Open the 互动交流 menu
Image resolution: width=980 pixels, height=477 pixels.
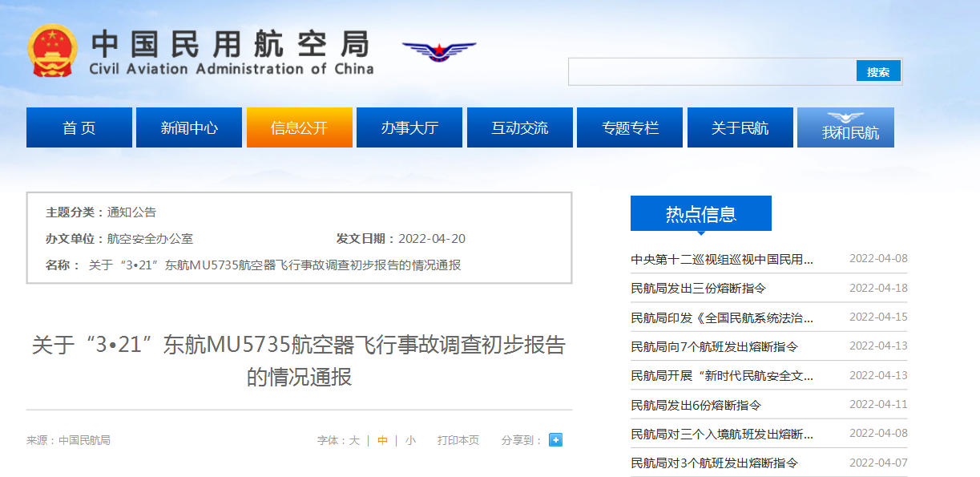520,127
